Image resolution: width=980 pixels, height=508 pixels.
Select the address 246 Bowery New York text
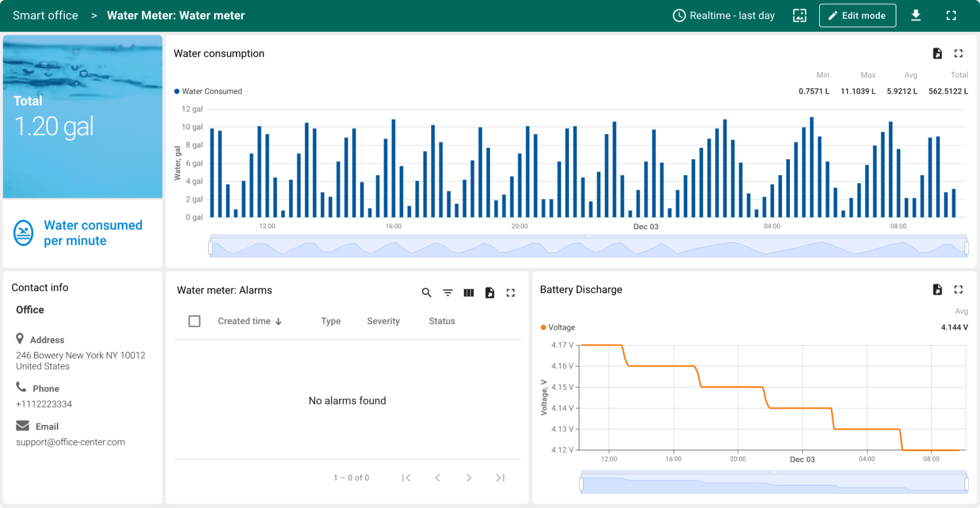pos(80,361)
